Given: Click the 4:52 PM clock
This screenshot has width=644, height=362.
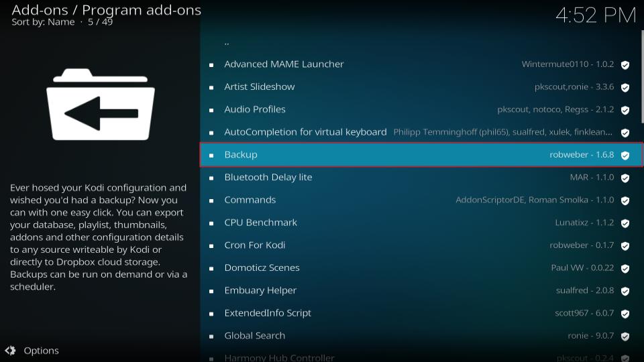Looking at the screenshot, I should point(596,15).
